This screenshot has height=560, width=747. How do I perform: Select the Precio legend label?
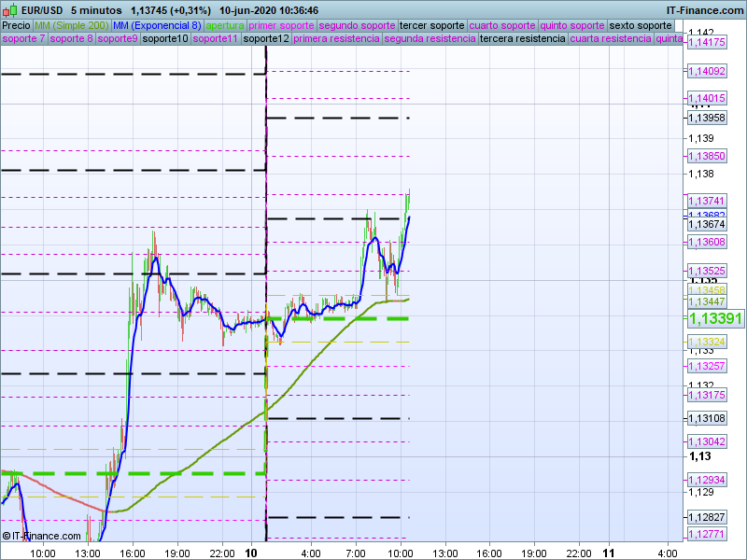[16, 25]
